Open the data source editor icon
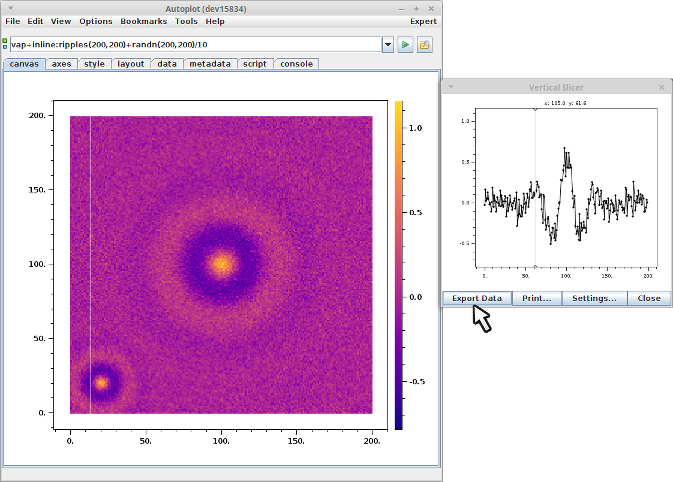This screenshot has width=673, height=482. [x=424, y=44]
